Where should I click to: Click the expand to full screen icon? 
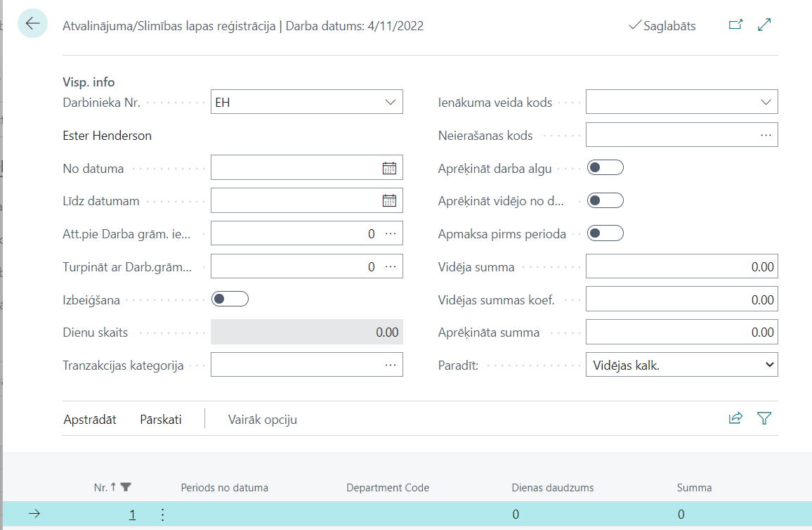[x=765, y=25]
